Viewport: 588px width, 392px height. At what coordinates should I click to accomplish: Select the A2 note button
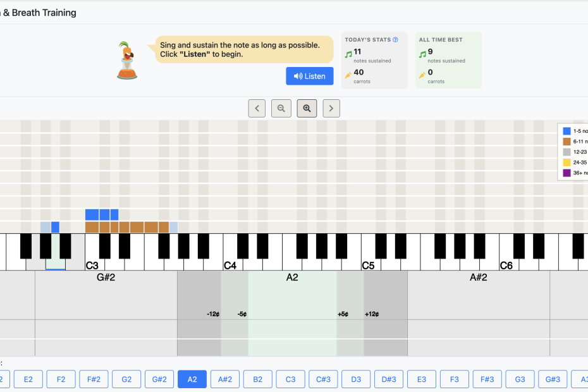(192, 379)
